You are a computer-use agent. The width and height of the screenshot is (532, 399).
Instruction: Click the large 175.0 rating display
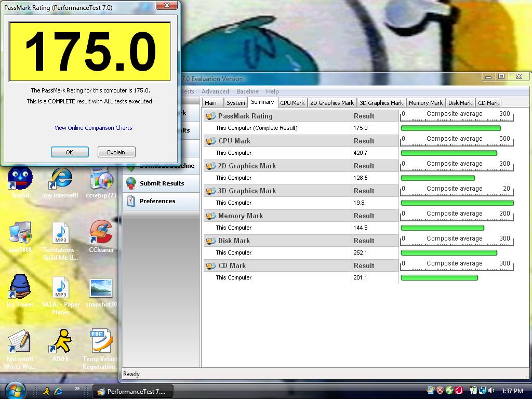click(90, 51)
